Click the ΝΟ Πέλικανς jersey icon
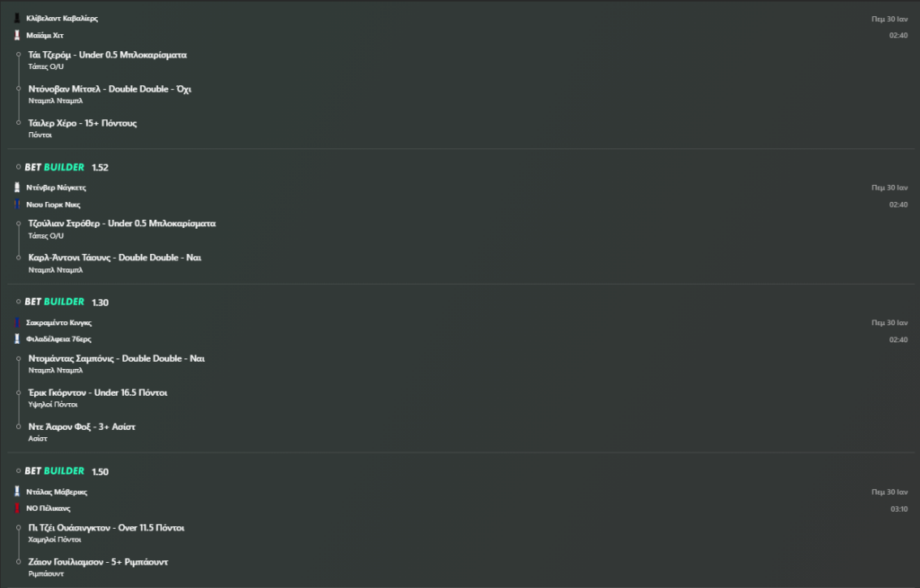The height and width of the screenshot is (588, 920). (x=18, y=508)
